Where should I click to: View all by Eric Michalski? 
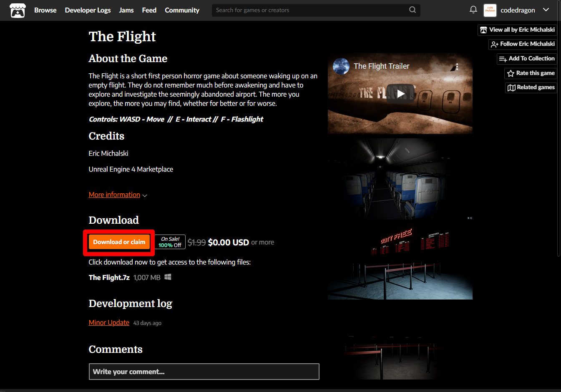point(517,30)
